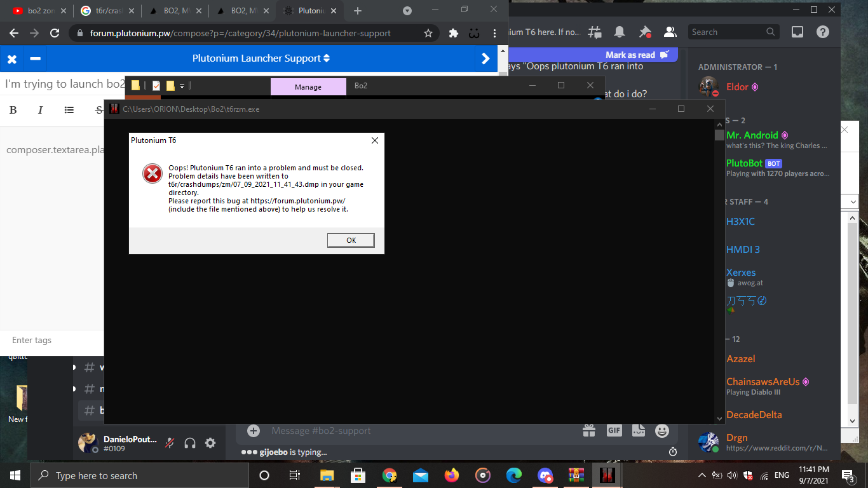Image resolution: width=868 pixels, height=488 pixels.
Task: Open WinRAR from the taskbar
Action: (x=576, y=475)
